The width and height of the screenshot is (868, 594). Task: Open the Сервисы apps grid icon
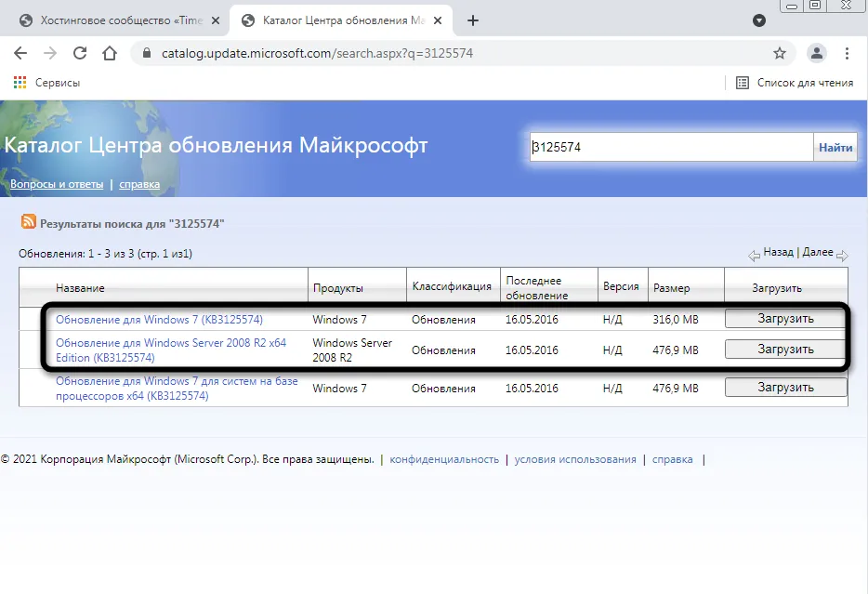pos(20,83)
